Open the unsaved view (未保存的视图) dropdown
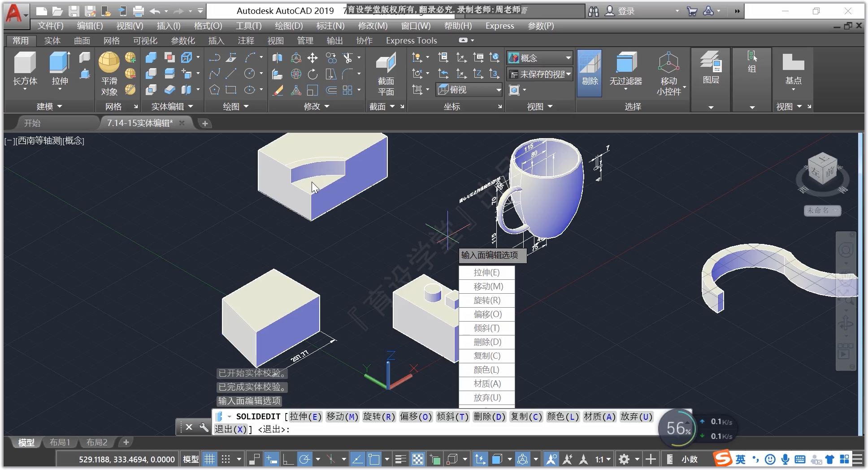 point(540,74)
